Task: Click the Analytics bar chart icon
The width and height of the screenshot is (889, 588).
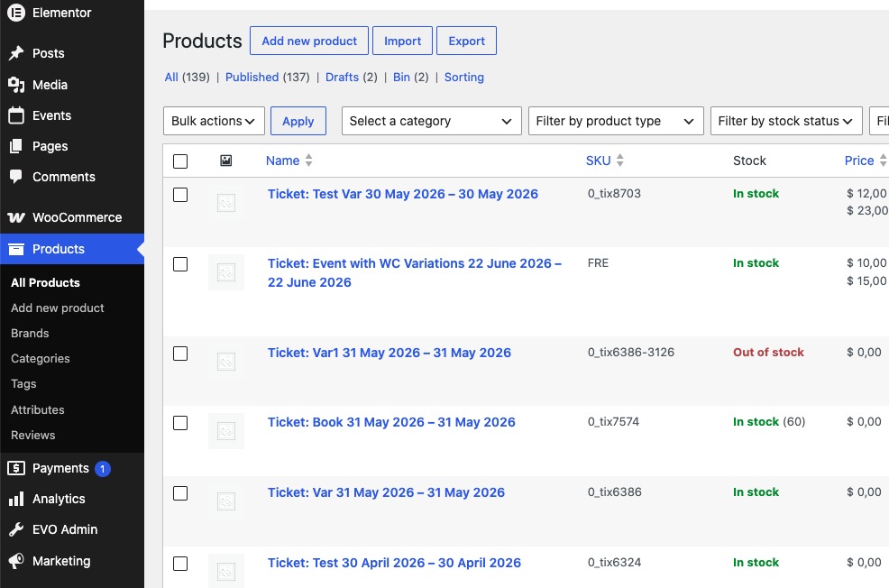Action: 16,499
